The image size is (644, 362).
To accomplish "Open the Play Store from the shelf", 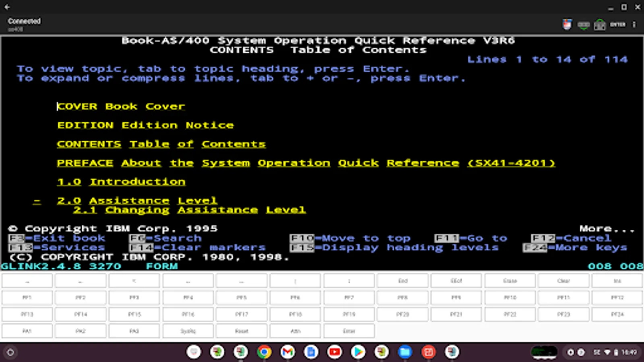I will point(358,352).
